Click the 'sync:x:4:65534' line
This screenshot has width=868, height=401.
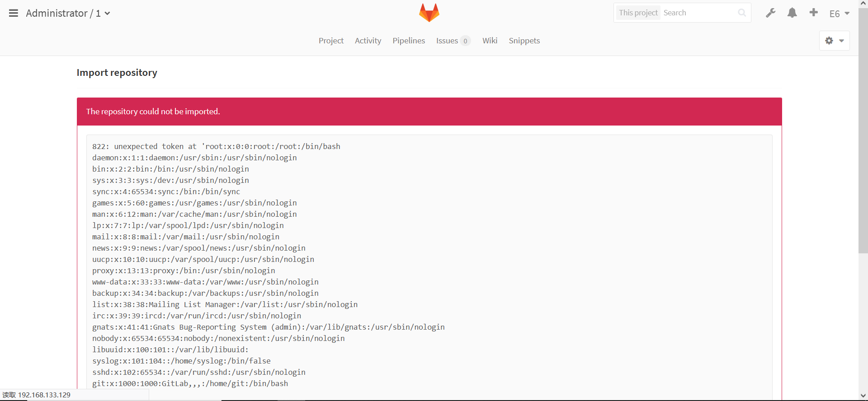(166, 191)
